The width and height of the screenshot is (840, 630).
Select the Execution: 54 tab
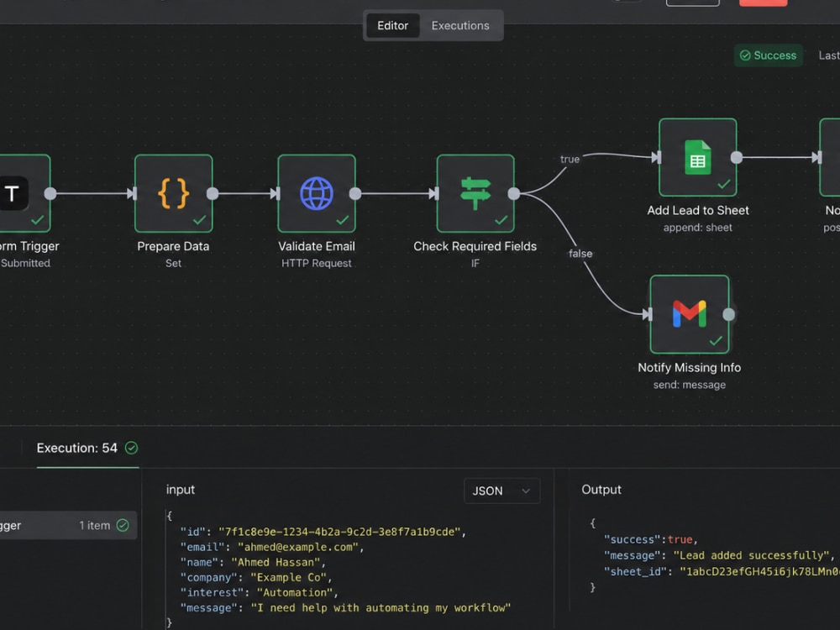87,449
